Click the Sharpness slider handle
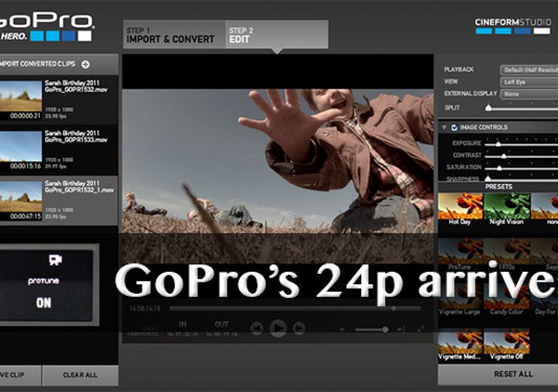Image resolution: width=558 pixels, height=392 pixels. 488,179
